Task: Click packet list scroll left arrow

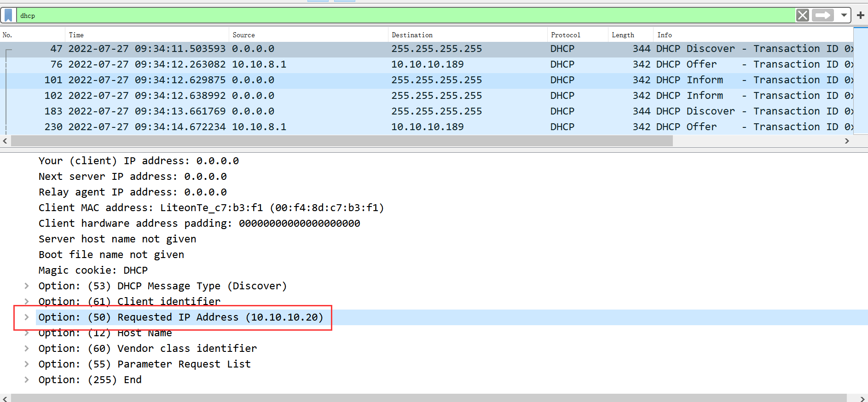Action: pos(5,141)
